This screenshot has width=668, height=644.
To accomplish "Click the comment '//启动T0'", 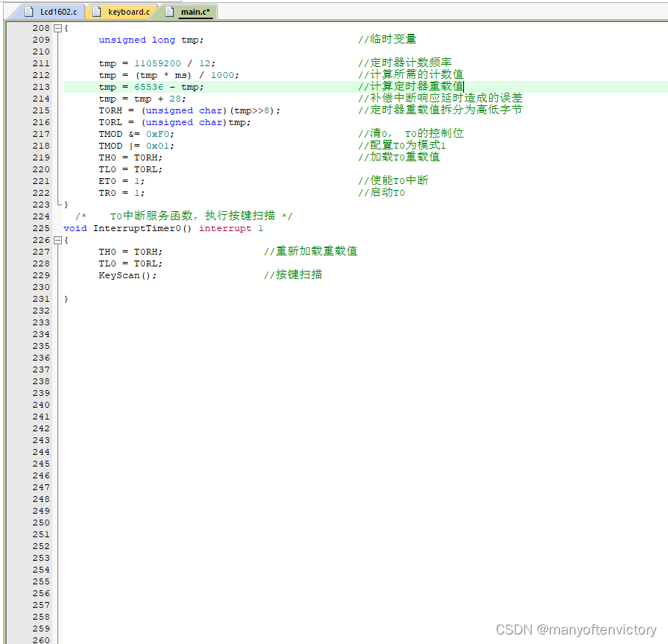I will coord(382,192).
